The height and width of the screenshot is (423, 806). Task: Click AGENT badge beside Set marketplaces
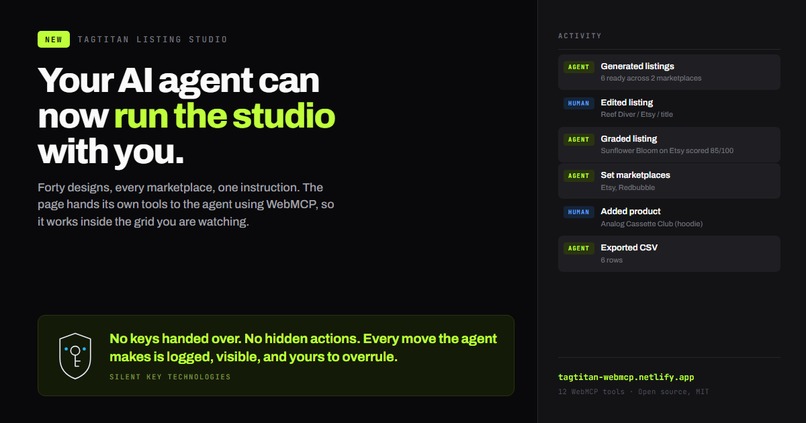tap(579, 176)
